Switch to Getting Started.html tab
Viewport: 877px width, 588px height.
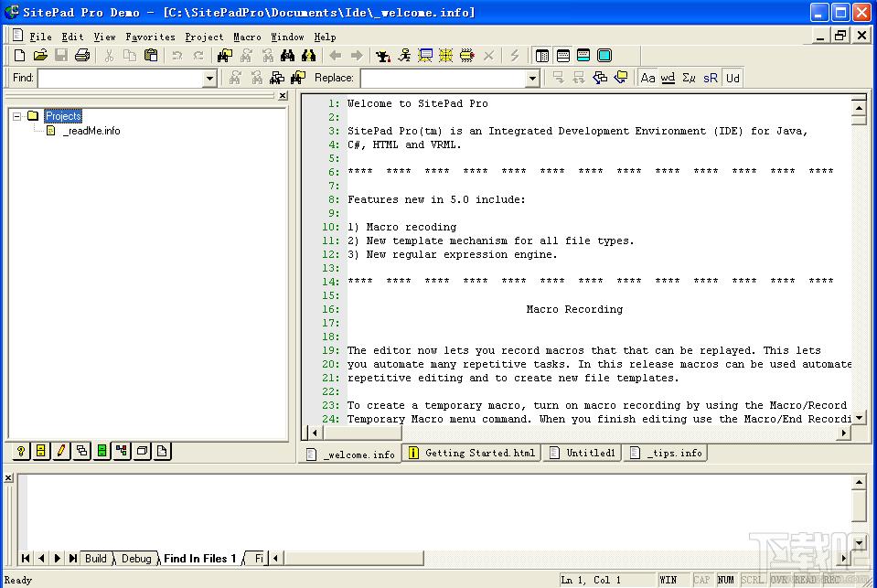coord(472,454)
